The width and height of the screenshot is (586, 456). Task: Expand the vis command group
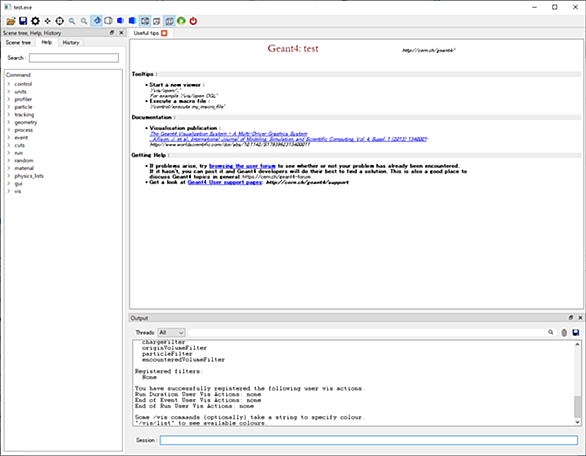9,191
